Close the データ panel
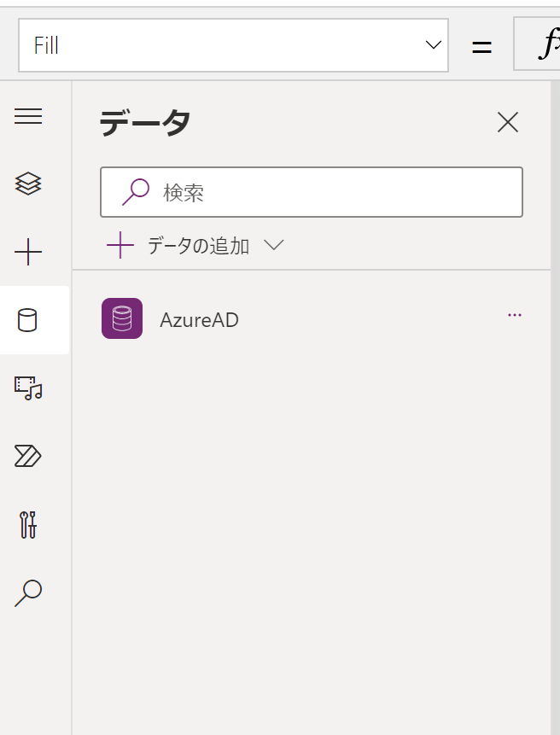Screen dimensions: 560x735 tap(508, 123)
